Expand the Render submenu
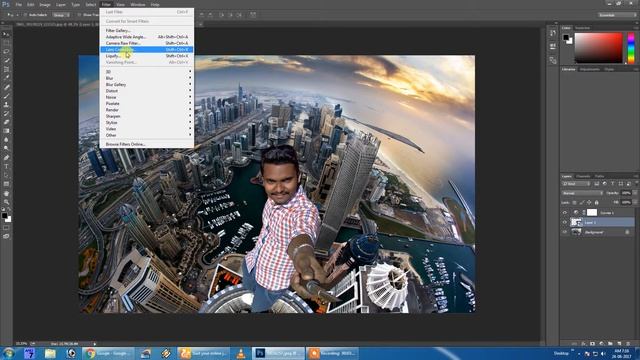Image resolution: width=640 pixels, height=360 pixels. click(x=147, y=110)
